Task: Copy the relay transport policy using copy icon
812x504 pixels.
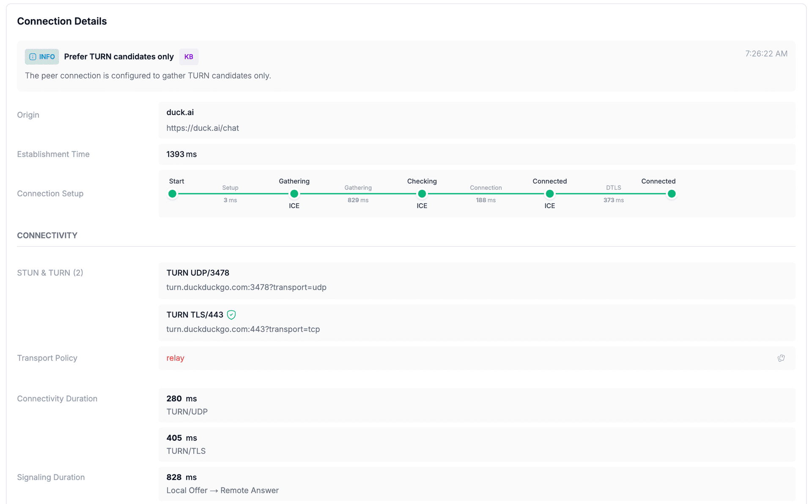Action: [781, 358]
